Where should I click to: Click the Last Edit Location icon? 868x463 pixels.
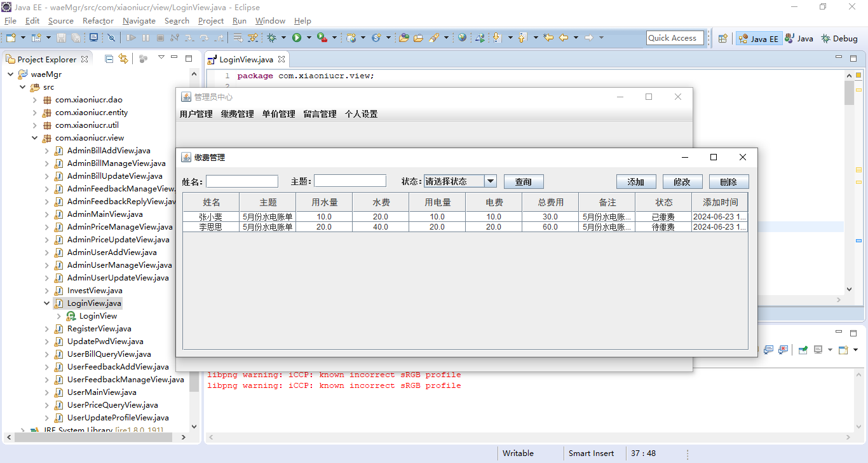pyautogui.click(x=548, y=38)
